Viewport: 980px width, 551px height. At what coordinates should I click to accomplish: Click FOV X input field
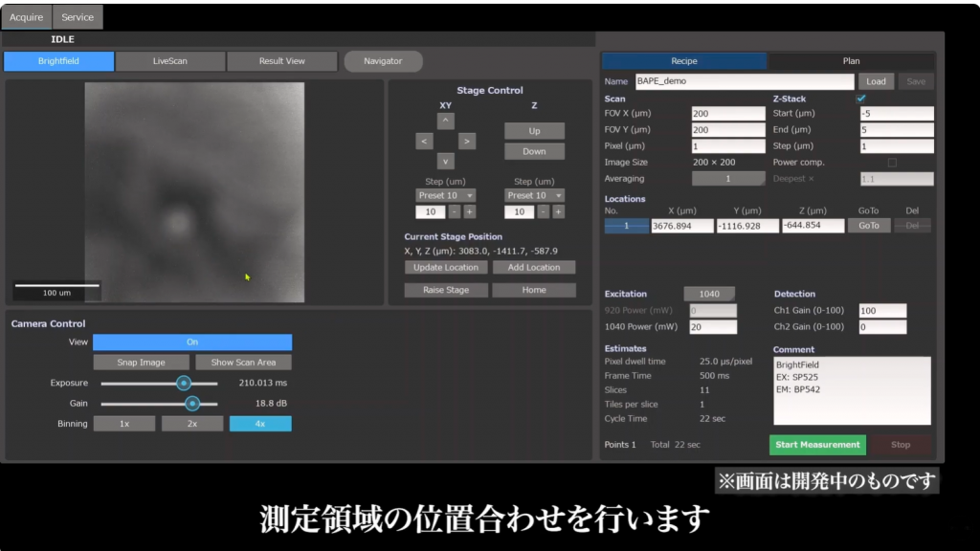[728, 114]
